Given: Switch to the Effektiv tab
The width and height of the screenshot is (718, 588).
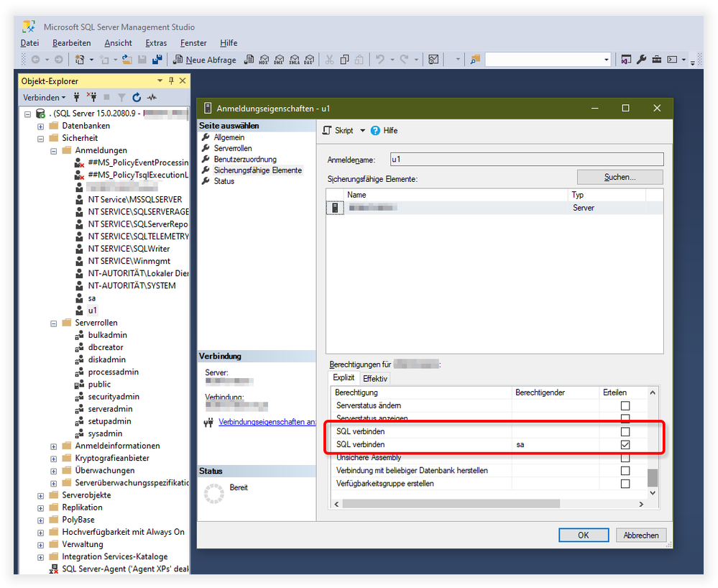Looking at the screenshot, I should [375, 379].
